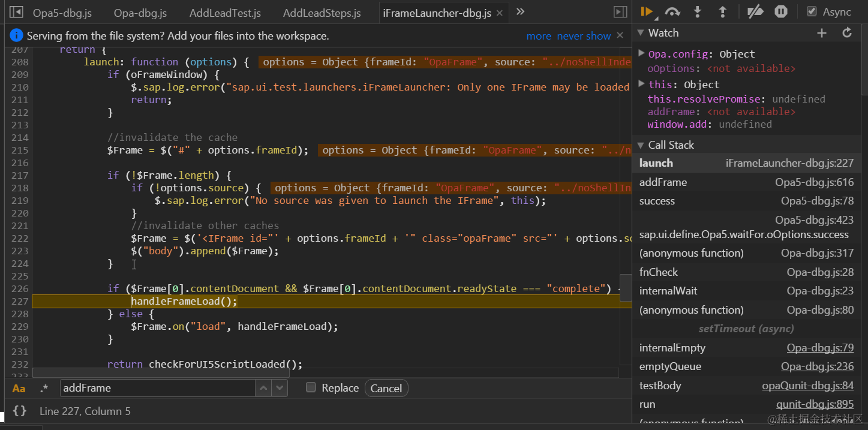Click the info icon in infobar
This screenshot has width=868, height=430.
(x=17, y=35)
